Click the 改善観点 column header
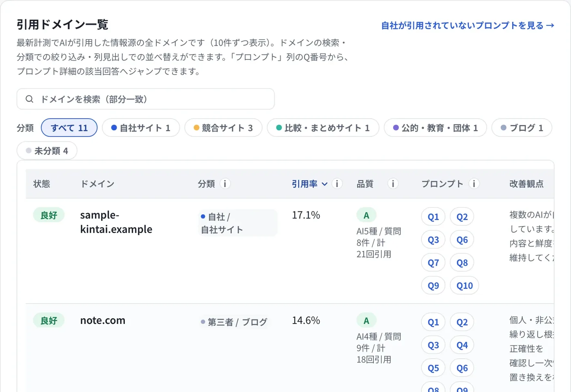This screenshot has width=571, height=392. point(527,184)
